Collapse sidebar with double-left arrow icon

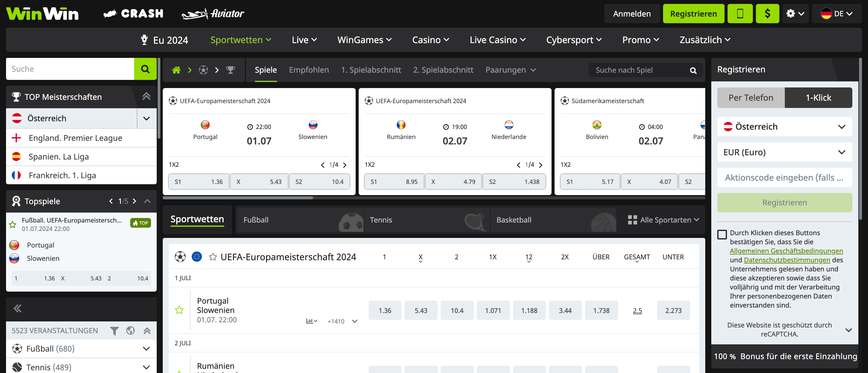(17, 308)
